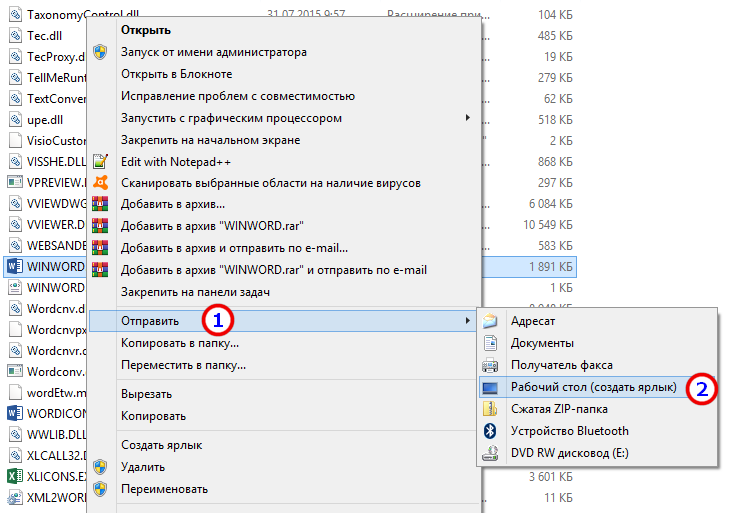Click the shield icon beside Удалить

coord(100,467)
